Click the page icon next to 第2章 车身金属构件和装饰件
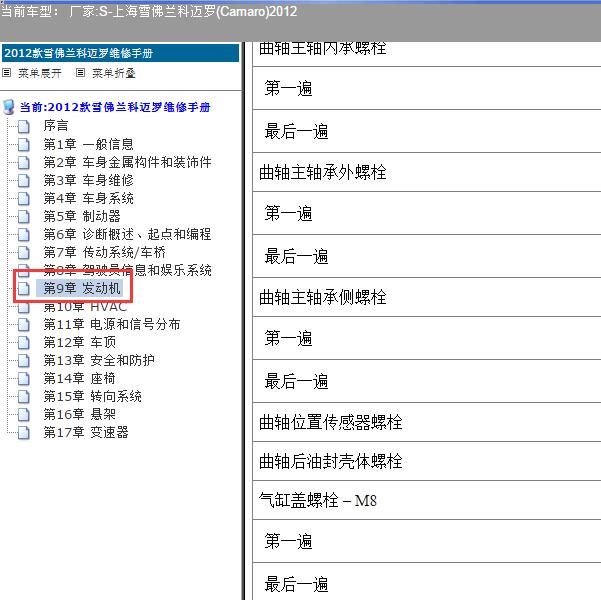Image resolution: width=601 pixels, height=600 pixels. click(24, 163)
